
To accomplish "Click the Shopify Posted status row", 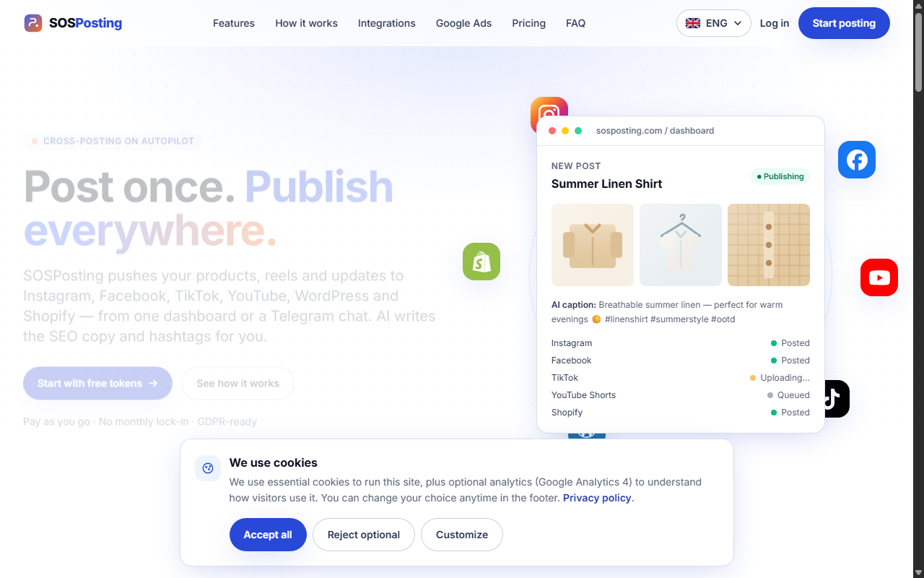I will point(681,413).
